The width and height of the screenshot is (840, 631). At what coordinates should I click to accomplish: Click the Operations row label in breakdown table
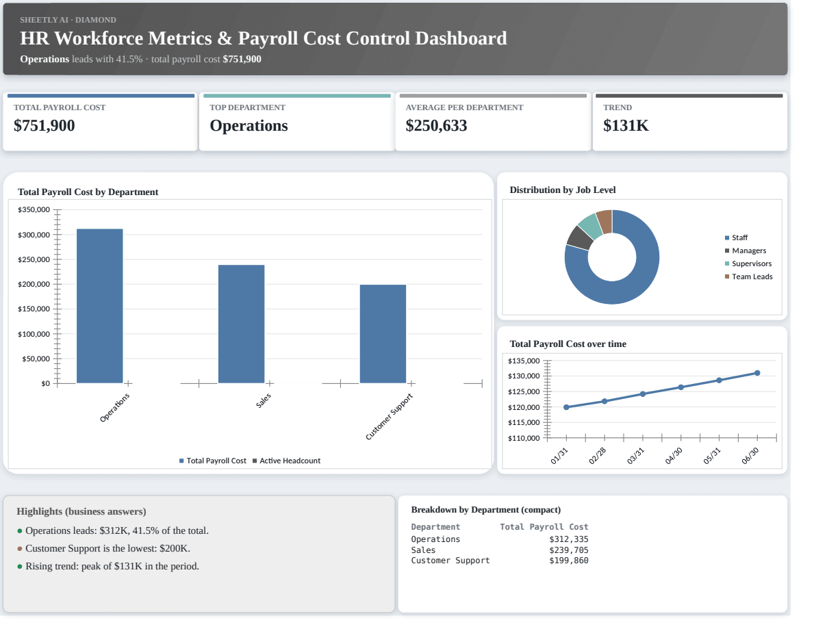[x=435, y=539]
